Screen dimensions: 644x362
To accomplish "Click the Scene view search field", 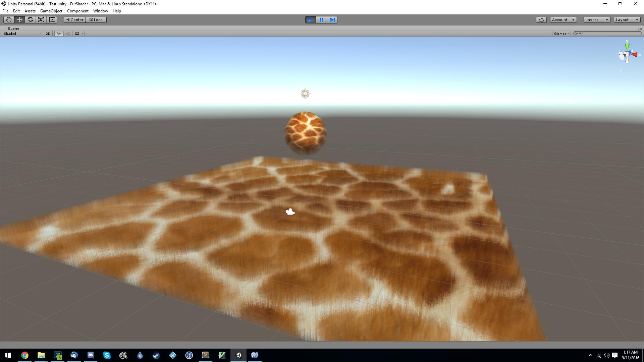I will (x=607, y=34).
